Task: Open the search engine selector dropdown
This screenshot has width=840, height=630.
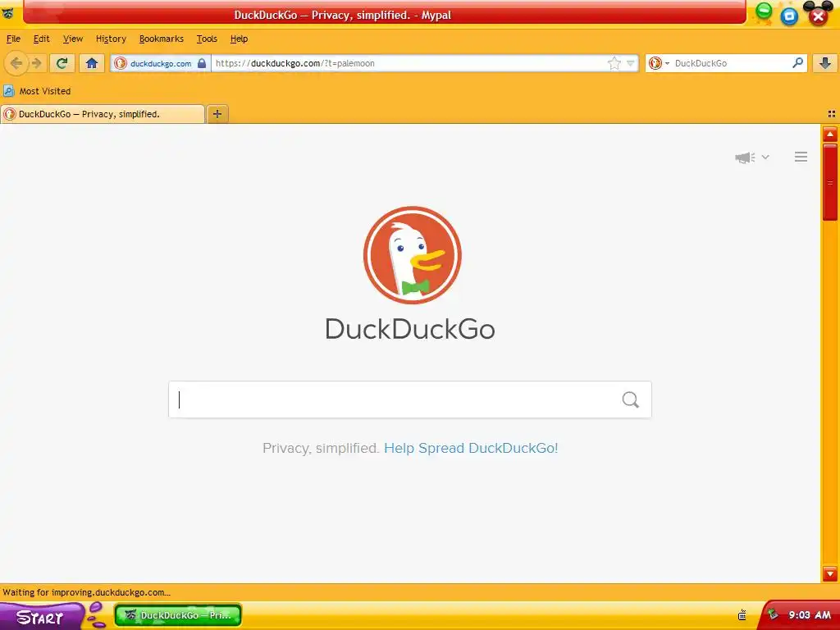Action: [659, 63]
